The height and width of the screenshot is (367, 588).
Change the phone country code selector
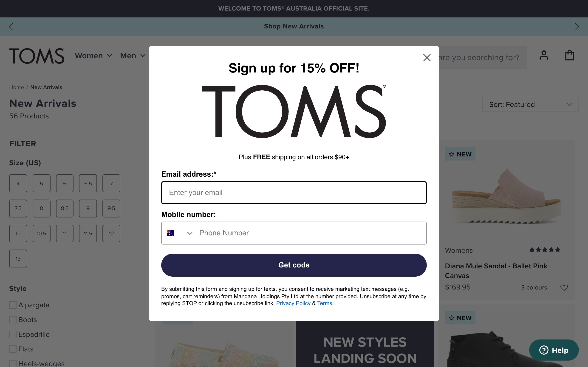click(x=180, y=233)
